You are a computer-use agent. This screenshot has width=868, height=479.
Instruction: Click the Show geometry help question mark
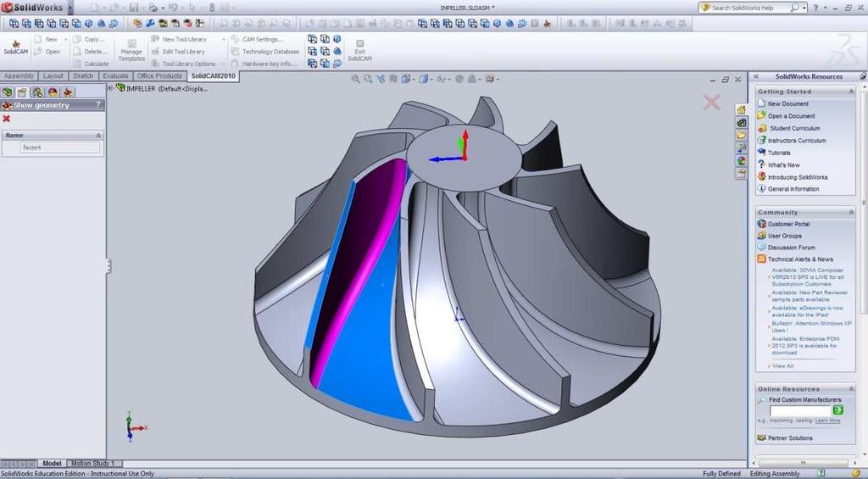pos(98,104)
